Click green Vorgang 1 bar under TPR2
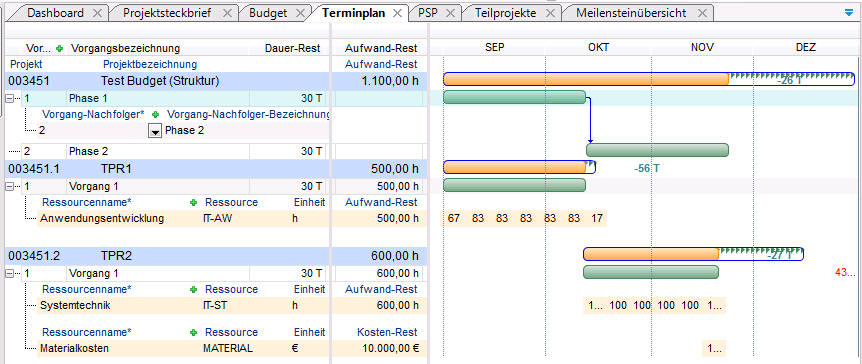862x364 pixels. [x=651, y=272]
